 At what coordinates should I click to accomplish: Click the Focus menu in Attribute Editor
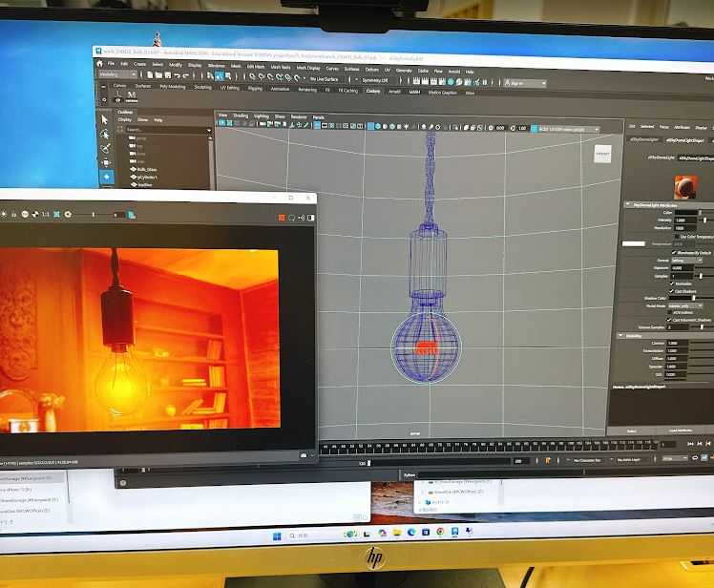664,127
